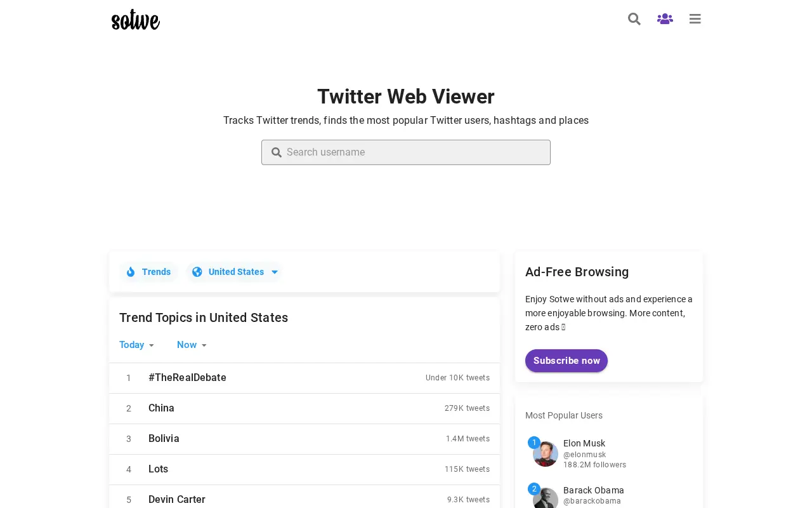Click the Ad-Free Browsing heading
The height and width of the screenshot is (508, 812).
click(x=577, y=272)
